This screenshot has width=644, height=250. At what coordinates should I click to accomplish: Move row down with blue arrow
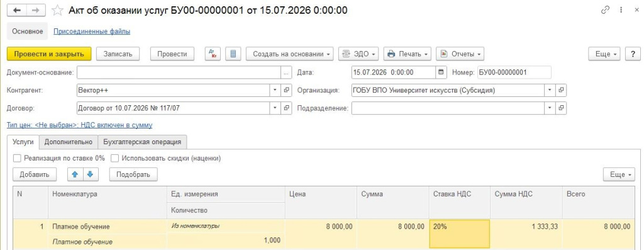(x=91, y=174)
